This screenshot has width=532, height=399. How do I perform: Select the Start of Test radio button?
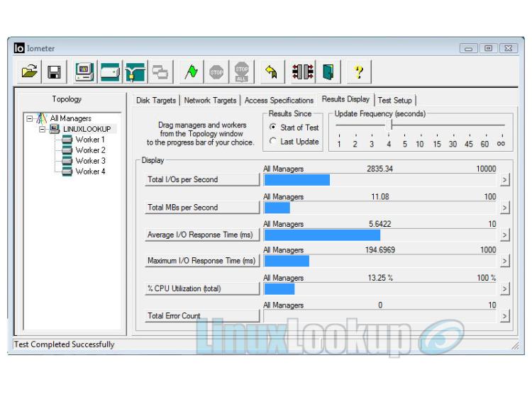click(x=274, y=128)
